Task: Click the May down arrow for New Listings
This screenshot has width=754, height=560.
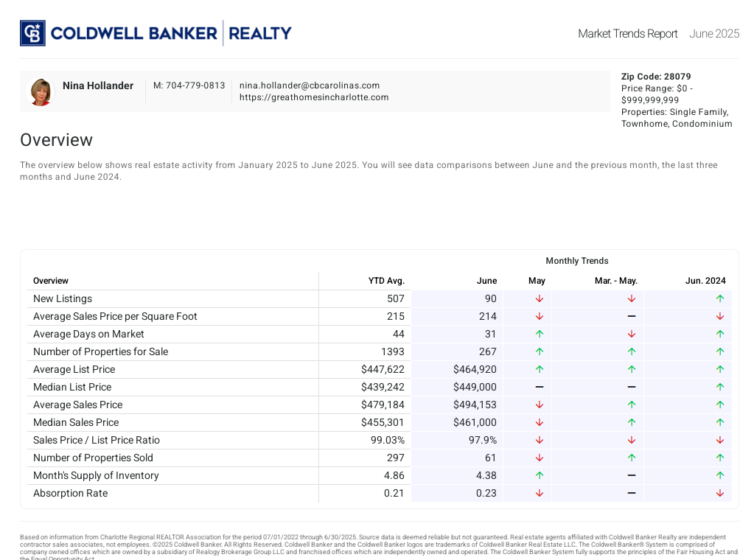Action: (x=539, y=298)
